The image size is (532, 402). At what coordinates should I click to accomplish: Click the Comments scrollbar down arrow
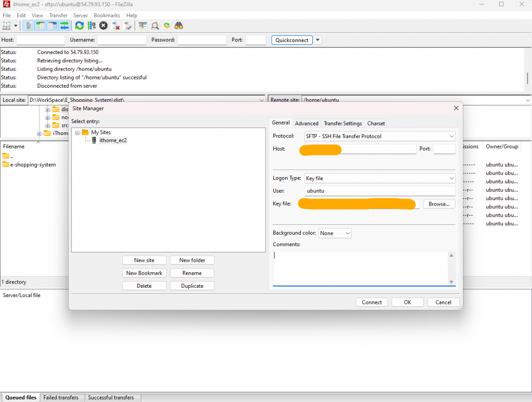[x=451, y=282]
